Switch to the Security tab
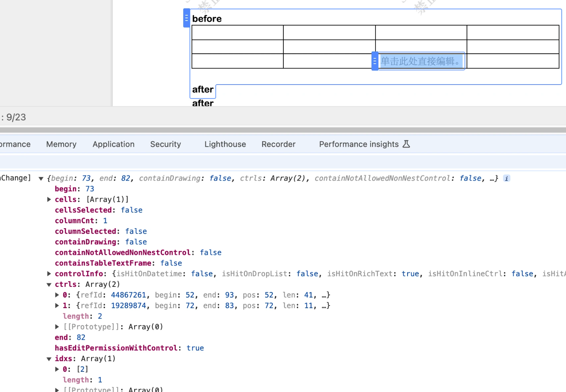 click(165, 144)
